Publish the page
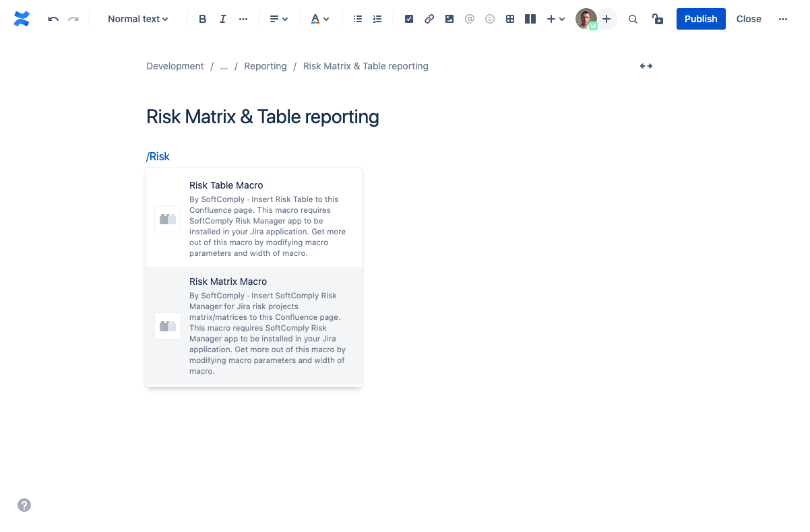This screenshot has height=532, width=810. tap(701, 19)
